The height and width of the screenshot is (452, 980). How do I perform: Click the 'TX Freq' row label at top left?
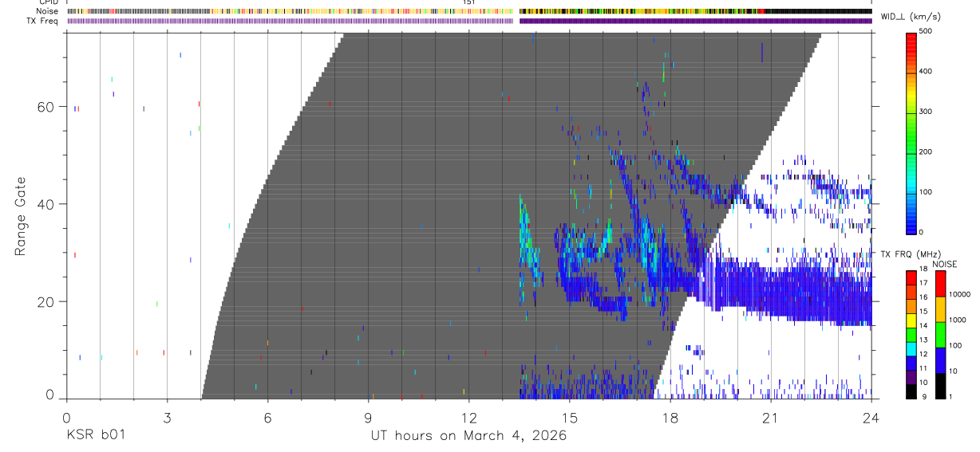42,21
